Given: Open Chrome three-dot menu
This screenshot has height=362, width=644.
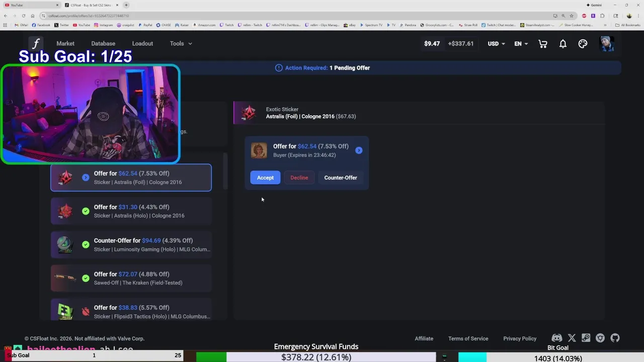Looking at the screenshot, I should (638, 16).
